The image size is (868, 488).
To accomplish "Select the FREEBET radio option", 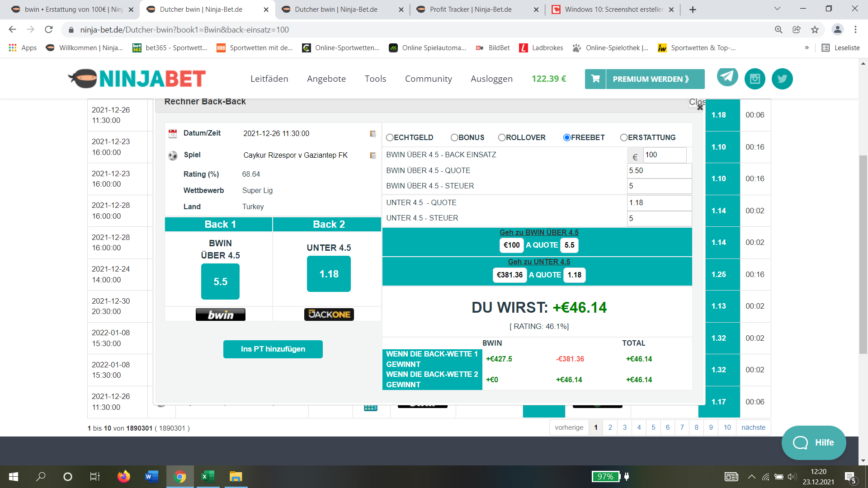I will [x=567, y=137].
